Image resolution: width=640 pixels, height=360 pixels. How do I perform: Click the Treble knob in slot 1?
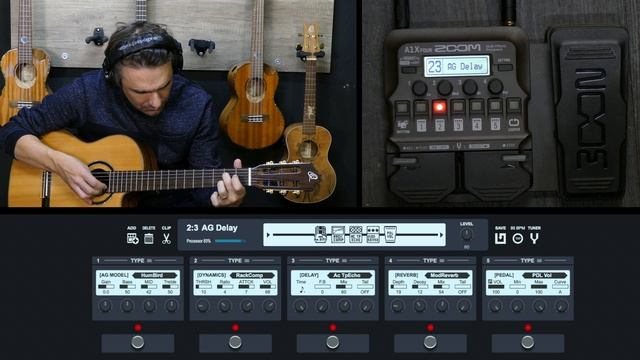pos(171,306)
